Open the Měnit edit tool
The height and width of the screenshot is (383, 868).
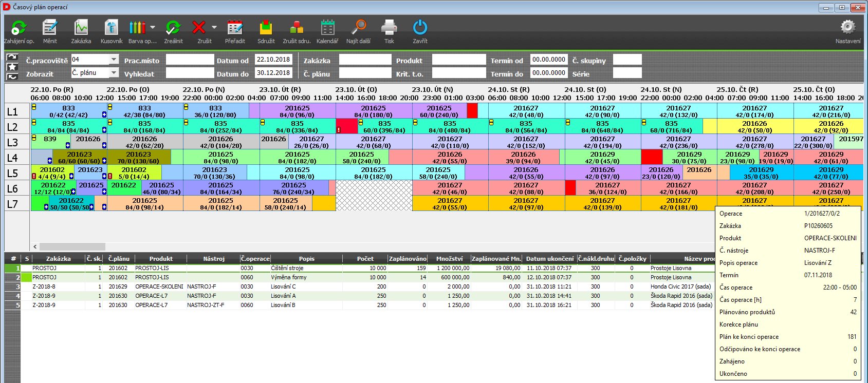50,28
